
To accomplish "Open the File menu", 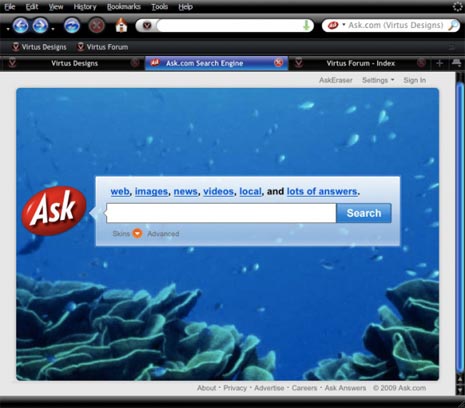I will pyautogui.click(x=10, y=7).
